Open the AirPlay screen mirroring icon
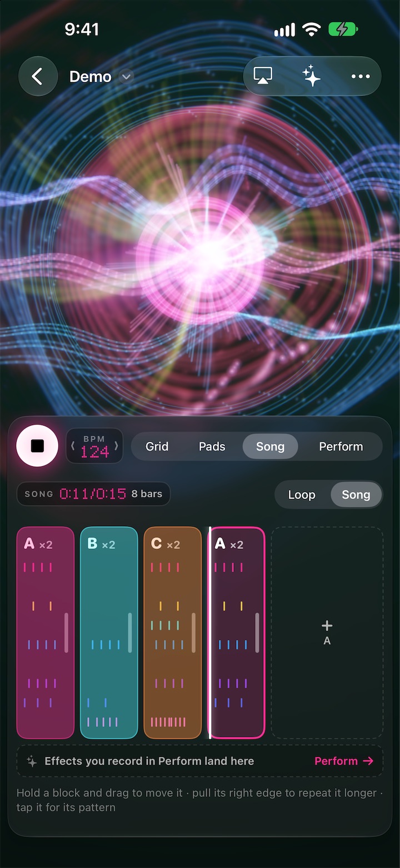This screenshot has height=868, width=400. pos(263,77)
